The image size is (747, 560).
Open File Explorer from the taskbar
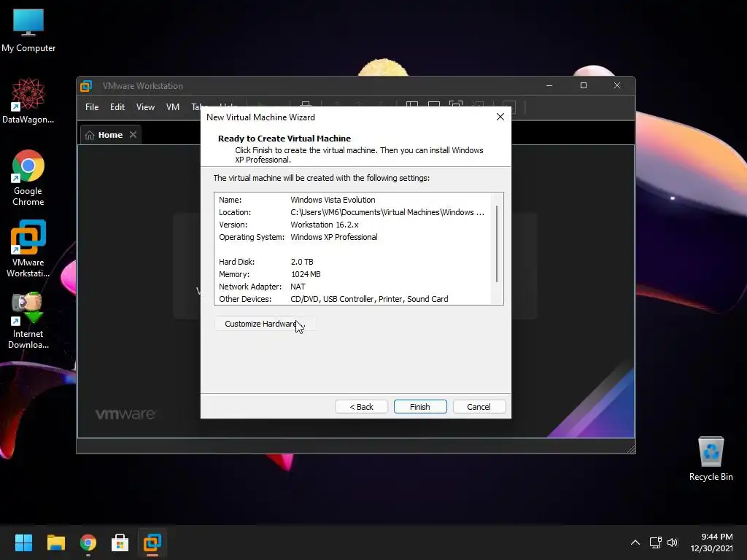55,542
